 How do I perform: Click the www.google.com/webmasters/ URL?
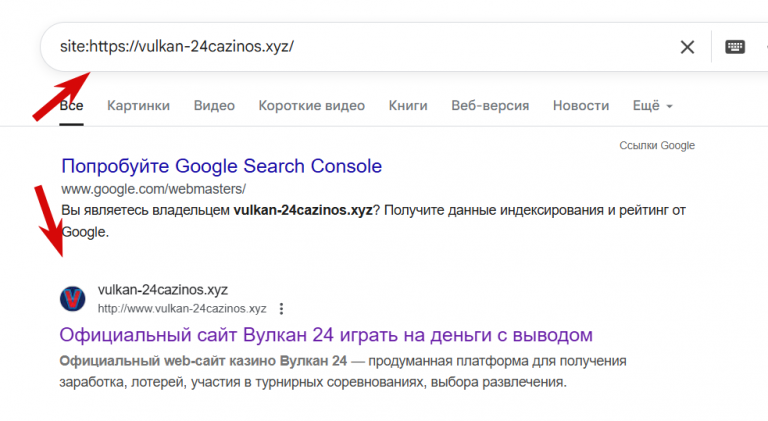point(153,189)
